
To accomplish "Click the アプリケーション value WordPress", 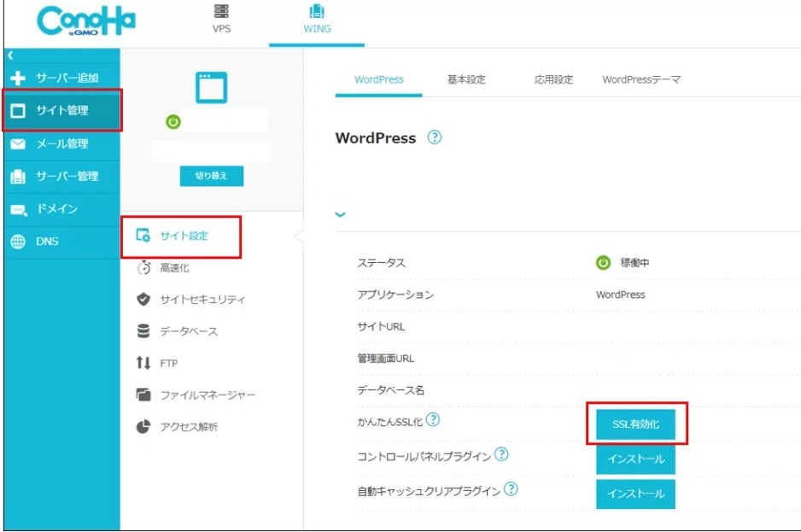I will click(x=620, y=295).
